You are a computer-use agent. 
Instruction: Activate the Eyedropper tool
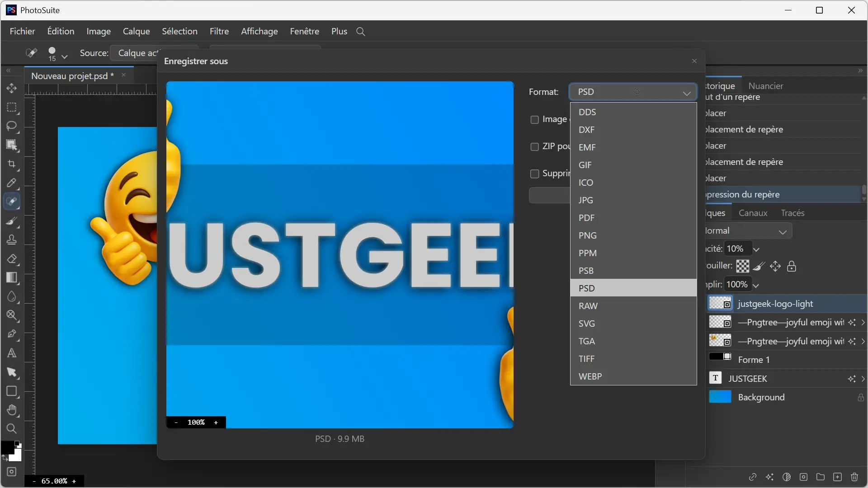[12, 183]
